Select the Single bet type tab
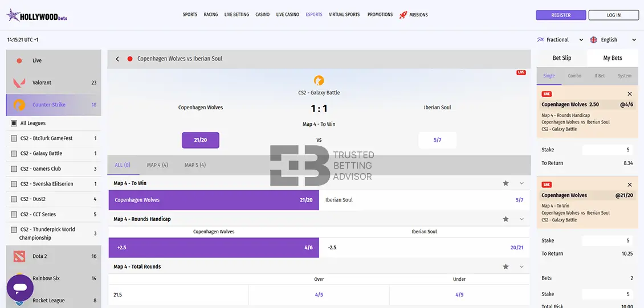Screen dimensions: 644x308 pyautogui.click(x=549, y=76)
